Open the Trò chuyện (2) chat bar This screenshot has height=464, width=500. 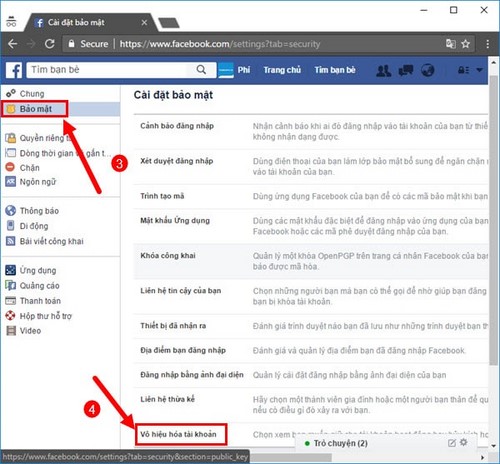click(386, 443)
